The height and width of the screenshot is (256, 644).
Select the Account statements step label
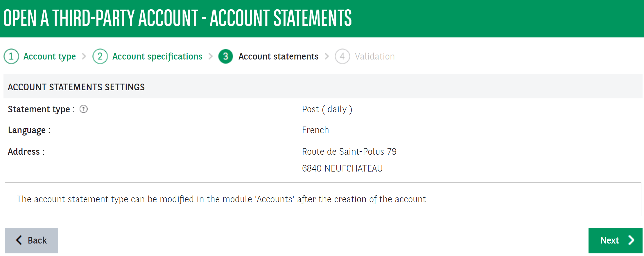click(278, 56)
